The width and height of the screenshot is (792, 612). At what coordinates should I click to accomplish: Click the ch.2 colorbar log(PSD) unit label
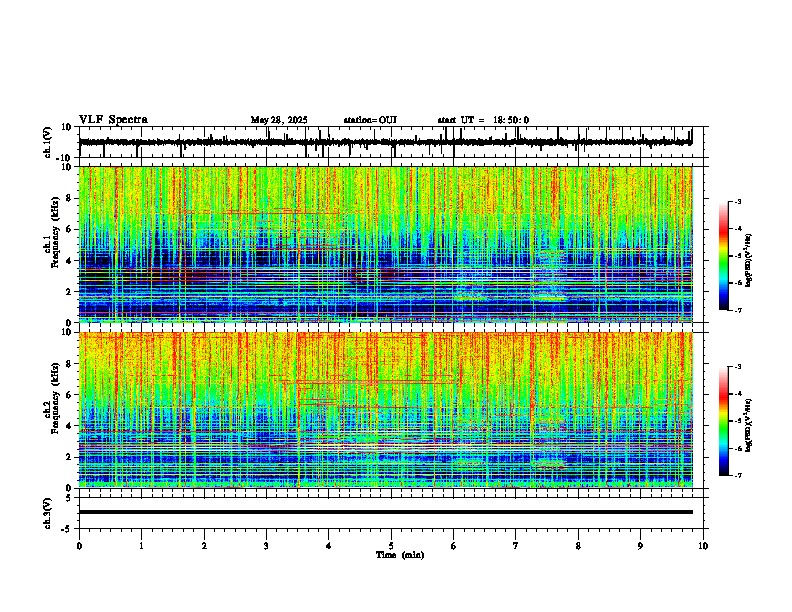(x=749, y=426)
